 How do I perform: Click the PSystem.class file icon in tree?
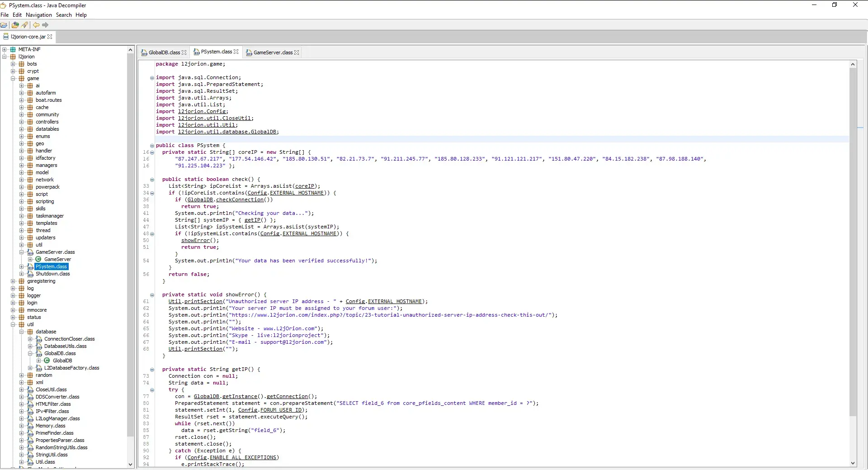[30, 266]
